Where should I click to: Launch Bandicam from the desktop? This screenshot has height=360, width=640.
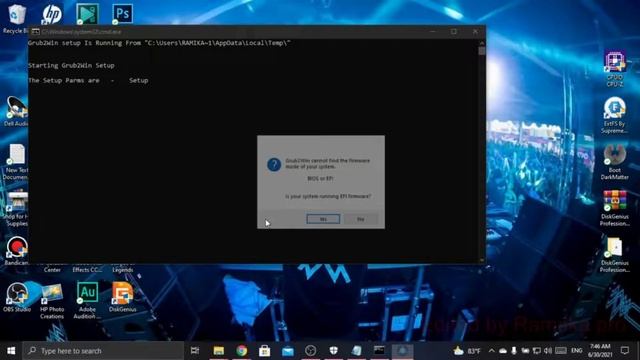(x=16, y=251)
